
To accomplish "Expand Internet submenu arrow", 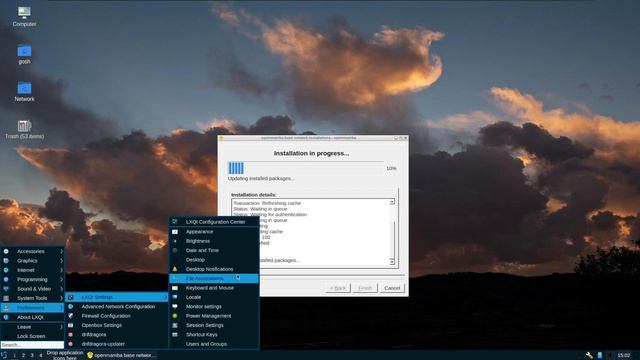I will 61,270.
